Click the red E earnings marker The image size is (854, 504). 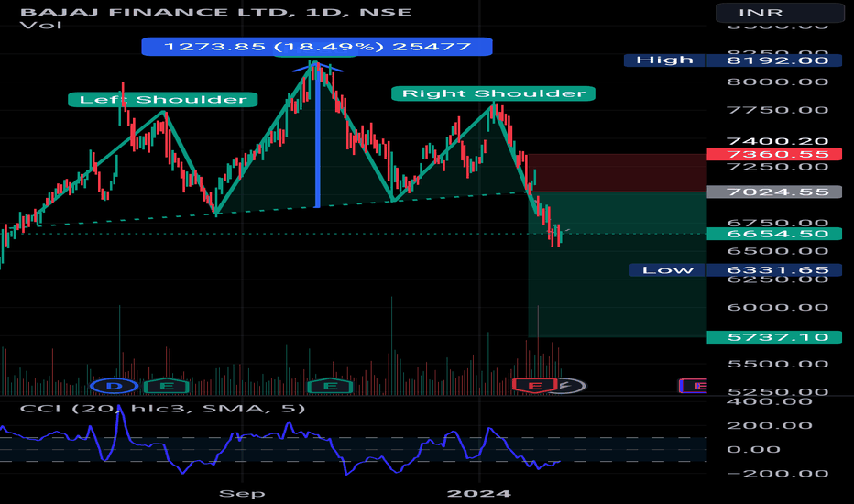535,387
